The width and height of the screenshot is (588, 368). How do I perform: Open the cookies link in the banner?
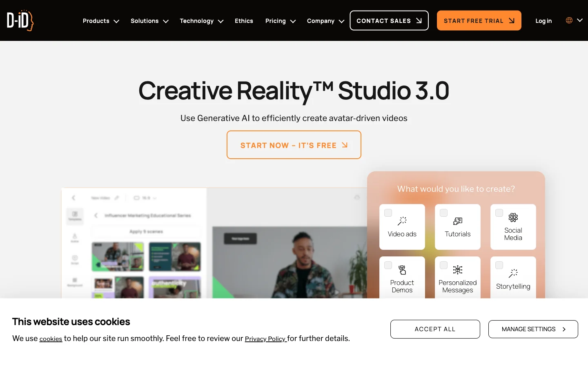pyautogui.click(x=51, y=339)
